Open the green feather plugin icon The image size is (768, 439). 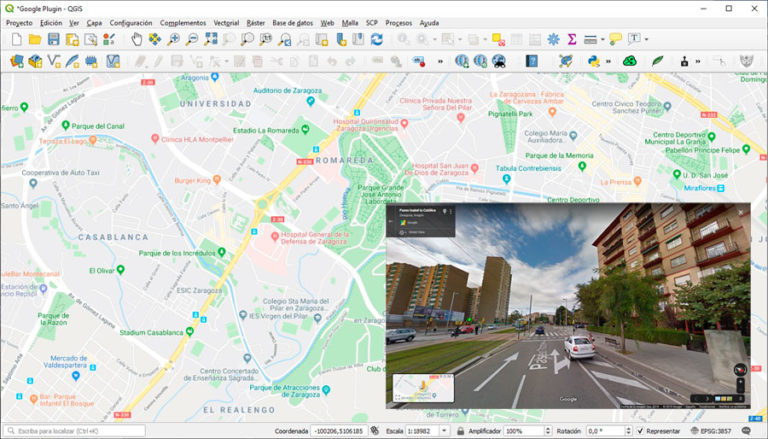pos(657,61)
